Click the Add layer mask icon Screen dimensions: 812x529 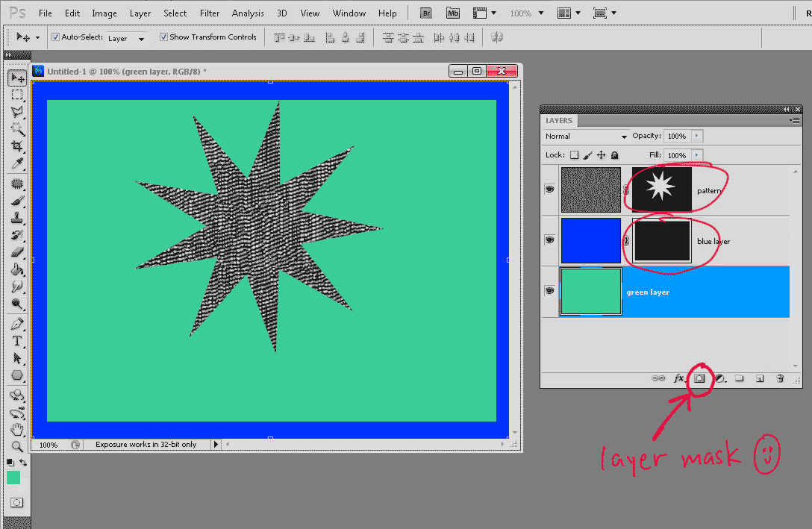tap(700, 378)
